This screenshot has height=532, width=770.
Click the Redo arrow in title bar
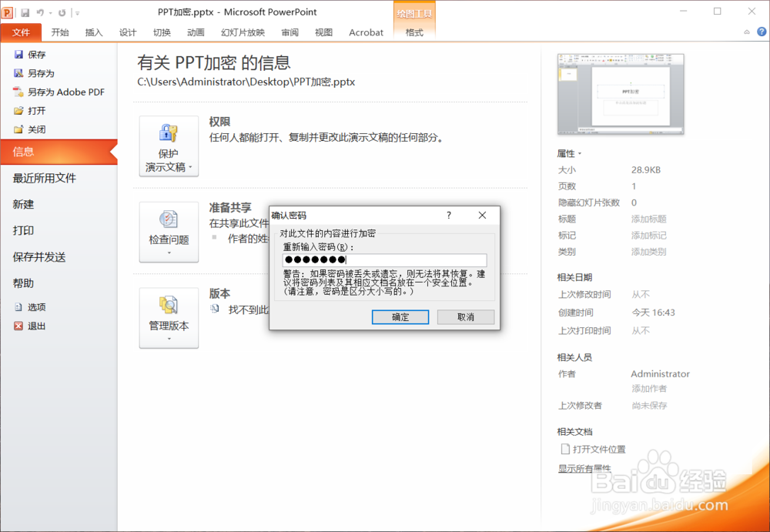[x=62, y=13]
